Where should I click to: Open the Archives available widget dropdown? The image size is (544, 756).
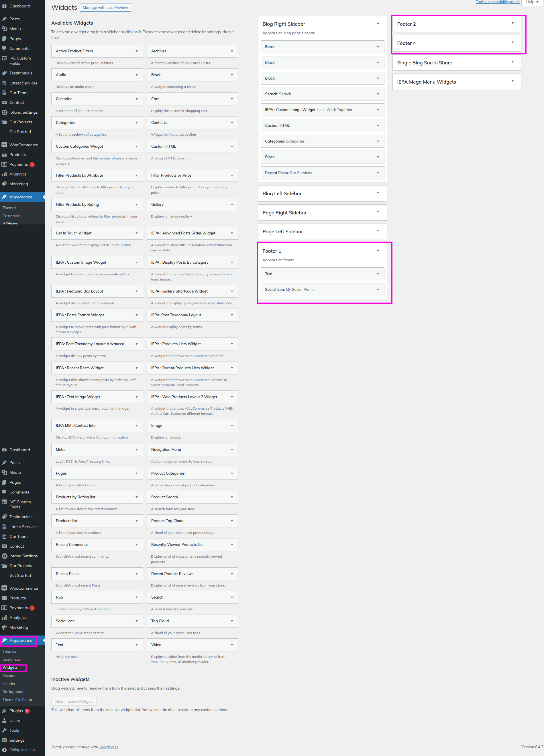232,51
